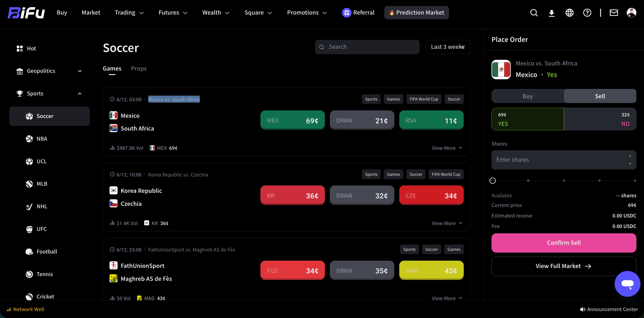Select NHL in sports sidebar
644x318 pixels.
tap(49, 206)
